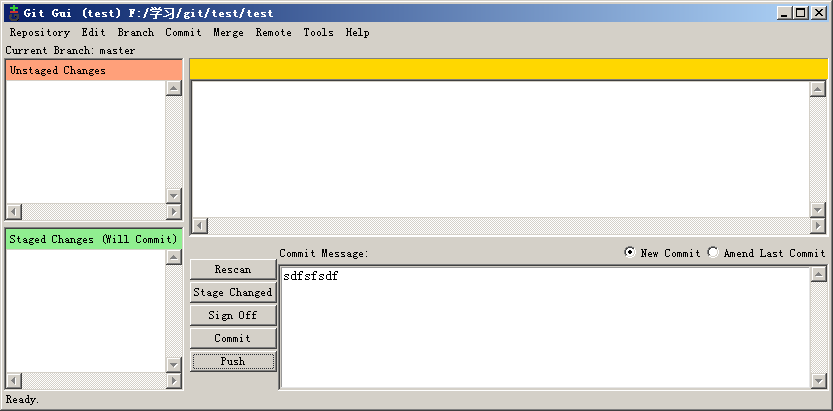Click the Staged Changes (Will Commit) header
Screen dimensions: 833x411
point(94,239)
